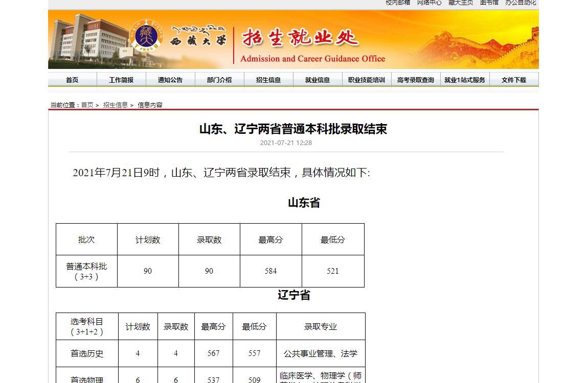
Task: Click the 办公自动化 top link
Action: point(521,3)
